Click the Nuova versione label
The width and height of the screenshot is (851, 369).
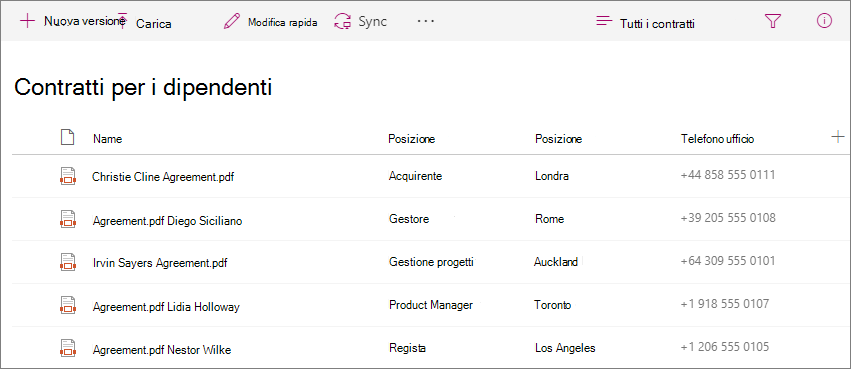tap(84, 21)
